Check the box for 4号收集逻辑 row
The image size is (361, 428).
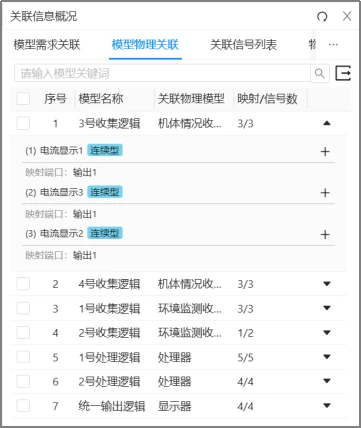click(x=23, y=284)
